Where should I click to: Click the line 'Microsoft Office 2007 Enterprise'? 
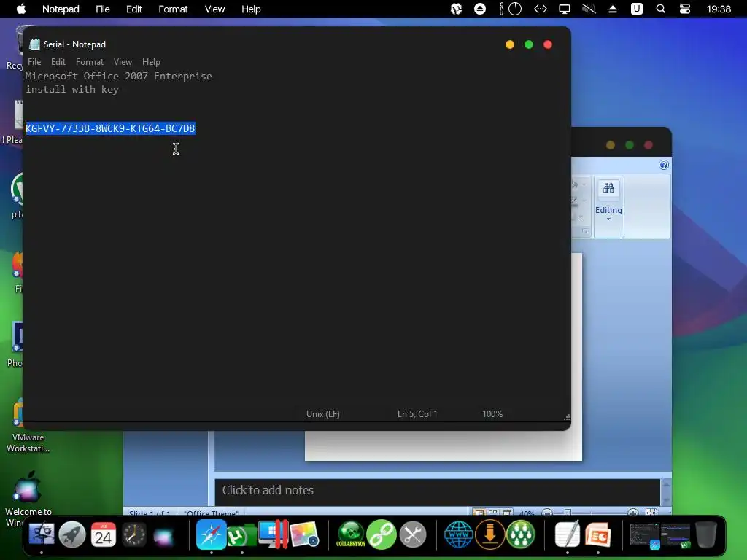coord(119,76)
